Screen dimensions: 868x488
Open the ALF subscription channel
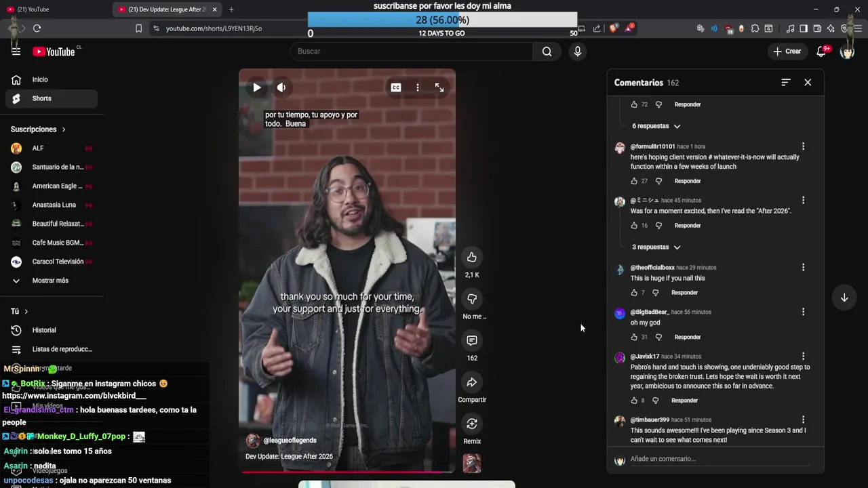tap(52, 148)
